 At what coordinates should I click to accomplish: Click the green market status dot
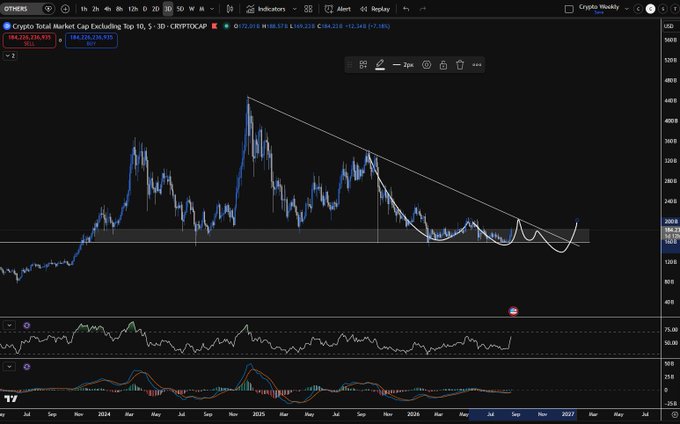pyautogui.click(x=226, y=26)
